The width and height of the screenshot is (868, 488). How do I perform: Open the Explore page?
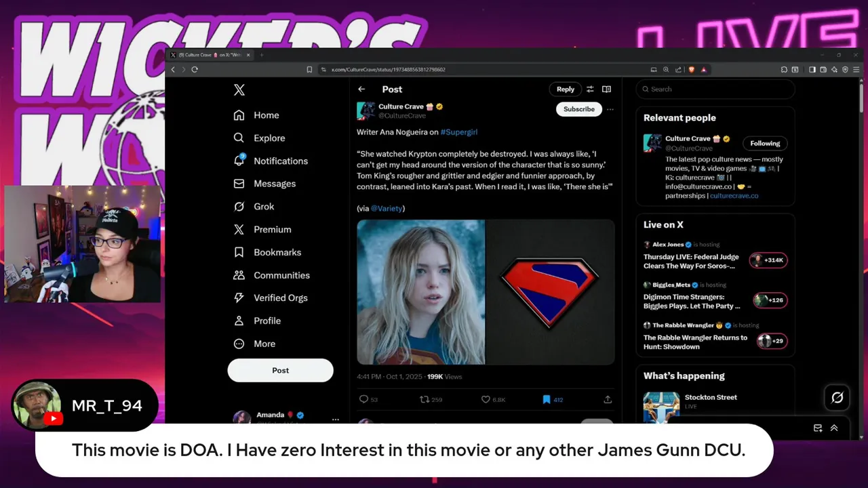coord(259,138)
